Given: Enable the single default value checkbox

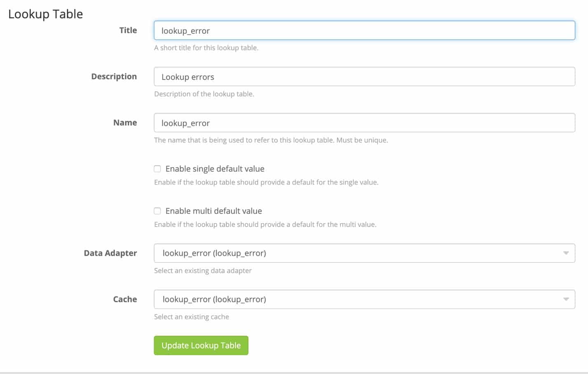Looking at the screenshot, I should (x=157, y=169).
